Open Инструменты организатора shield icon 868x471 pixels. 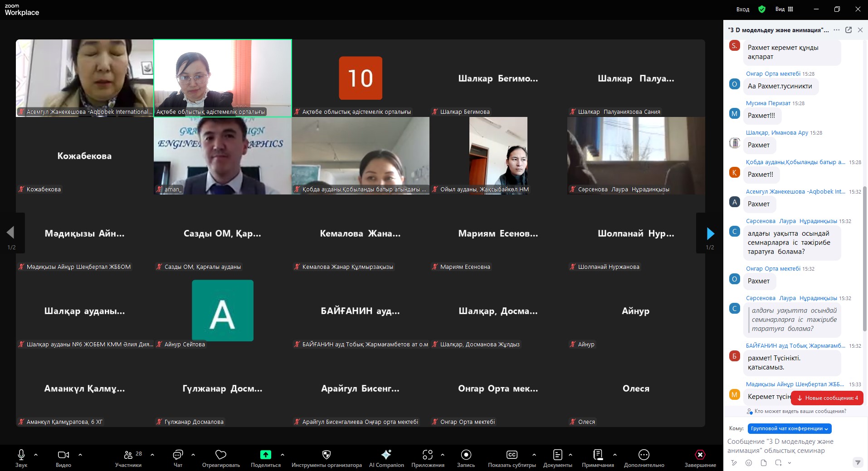[x=327, y=455]
